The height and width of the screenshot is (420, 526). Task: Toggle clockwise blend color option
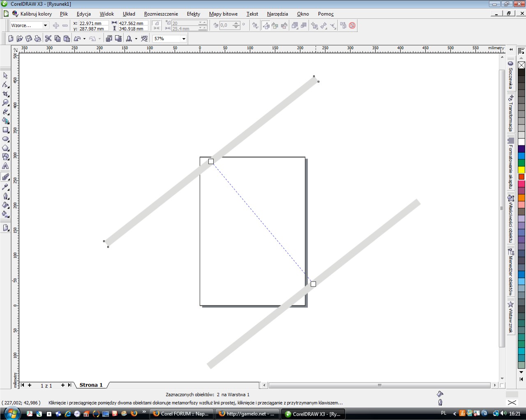coord(275,25)
